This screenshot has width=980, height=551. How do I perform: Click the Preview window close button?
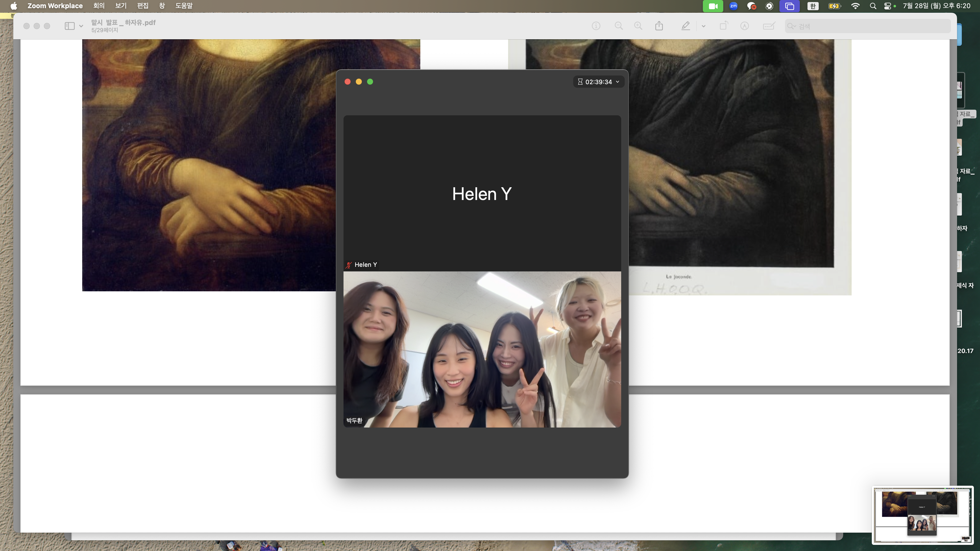point(26,26)
